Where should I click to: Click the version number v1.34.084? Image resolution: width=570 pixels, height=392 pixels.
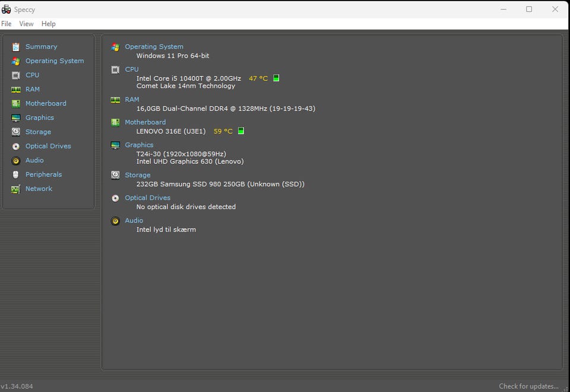coord(17,386)
